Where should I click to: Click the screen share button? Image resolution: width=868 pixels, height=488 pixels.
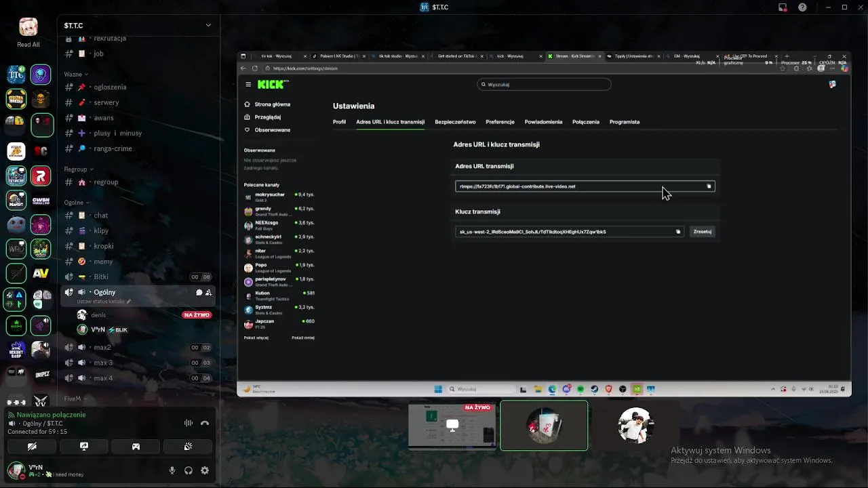click(84, 446)
